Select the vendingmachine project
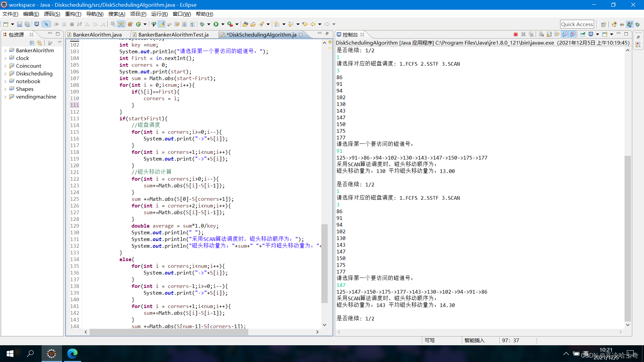 (36, 97)
